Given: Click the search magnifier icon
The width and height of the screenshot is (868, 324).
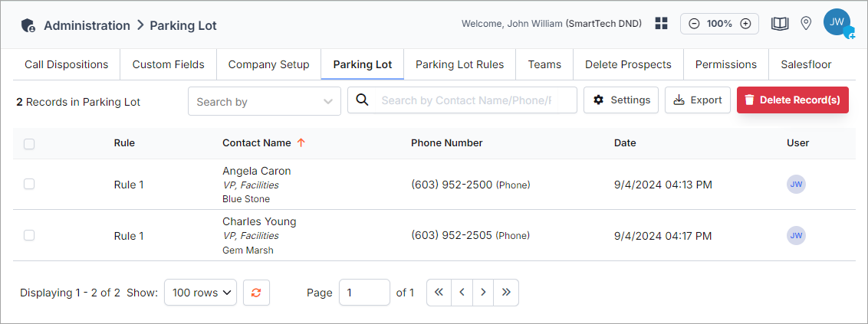Looking at the screenshot, I should tap(362, 100).
